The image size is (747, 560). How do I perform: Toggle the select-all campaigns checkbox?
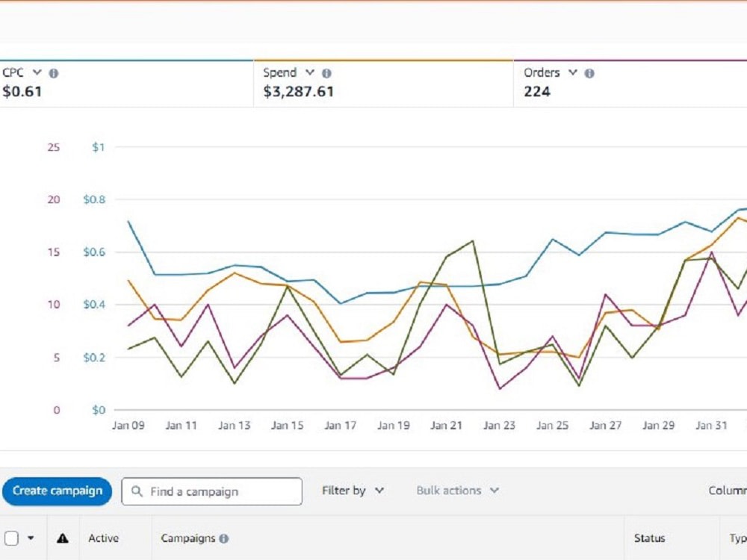click(x=11, y=538)
